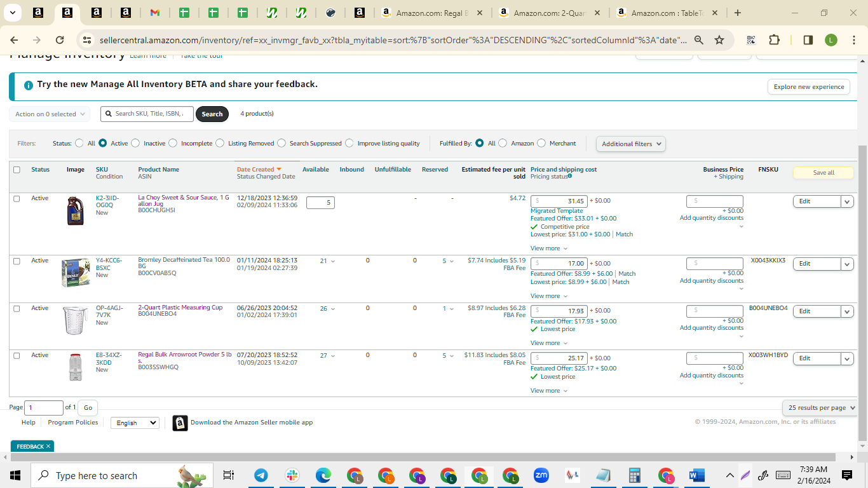The image size is (868, 488).
Task: Sort by the Date Created column
Action: pyautogui.click(x=259, y=170)
